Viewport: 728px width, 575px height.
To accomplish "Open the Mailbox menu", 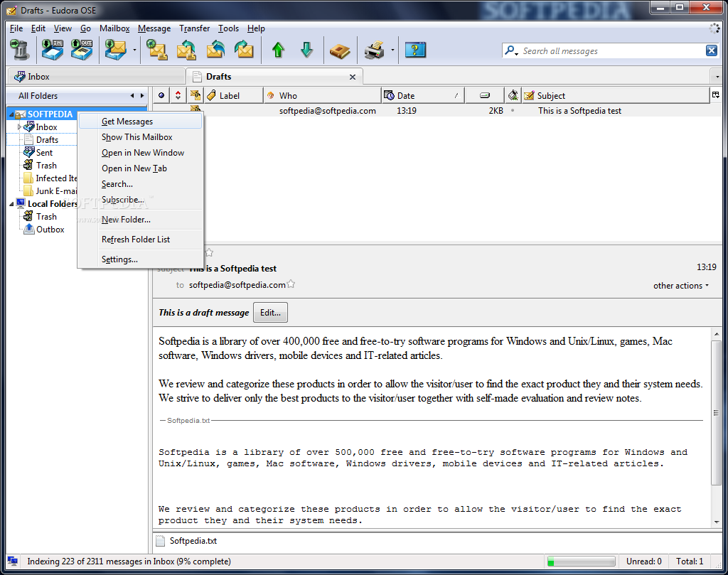I will pyautogui.click(x=114, y=28).
